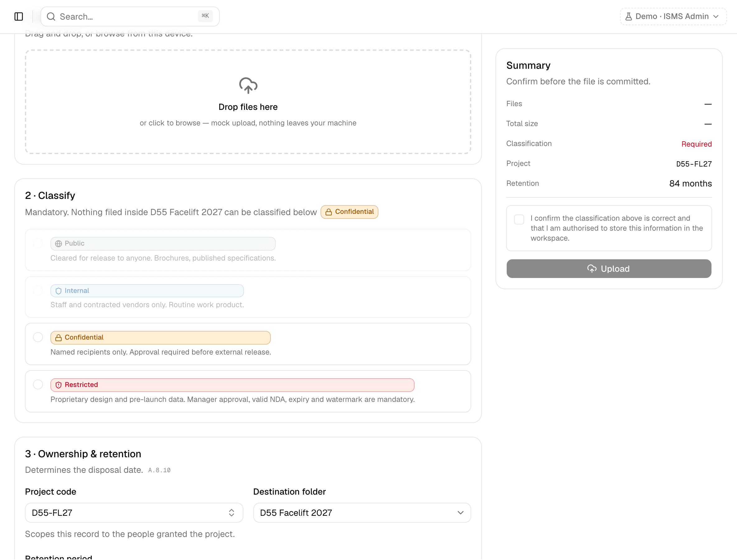Click the cloud upload icon in drop zone
737x560 pixels.
[x=248, y=86]
